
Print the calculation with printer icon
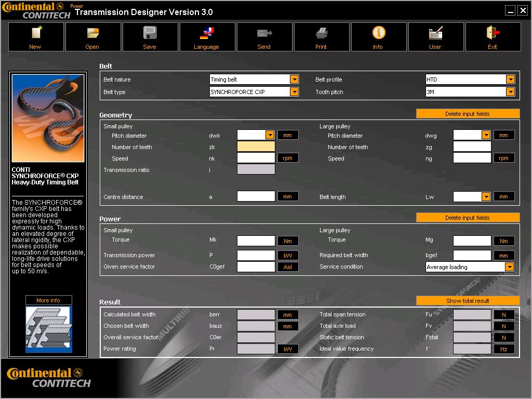tap(322, 37)
